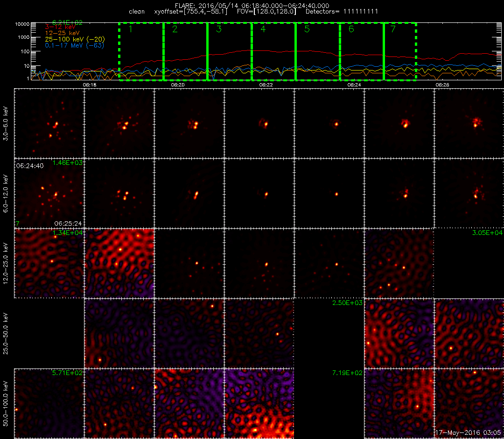The height and width of the screenshot is (439, 504).
Task: Click the 06:20 time axis label
Action: point(177,85)
